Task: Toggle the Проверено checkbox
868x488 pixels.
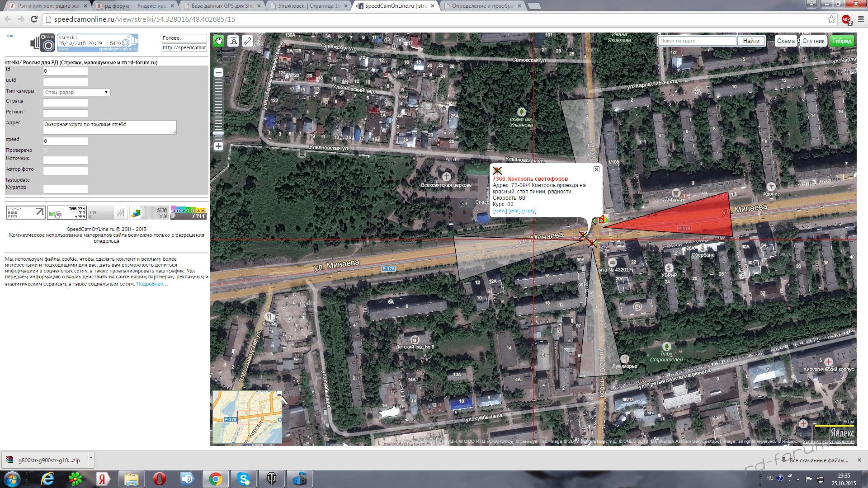Action: pyautogui.click(x=46, y=150)
